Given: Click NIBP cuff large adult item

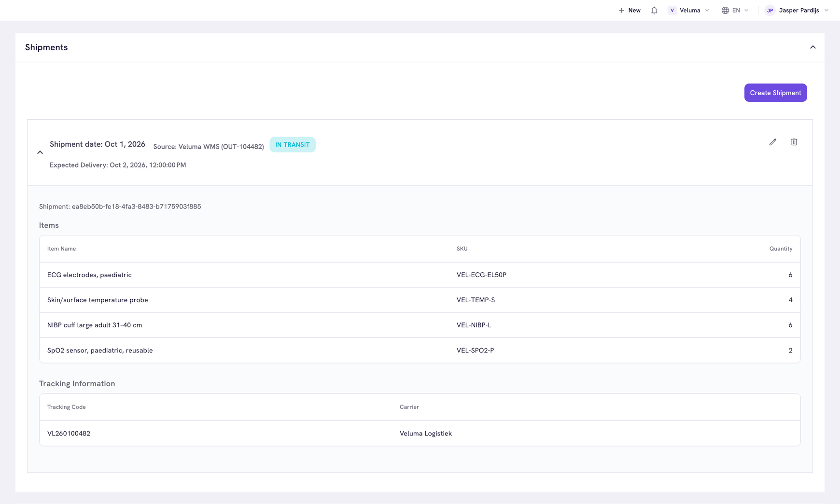Looking at the screenshot, I should tap(95, 325).
